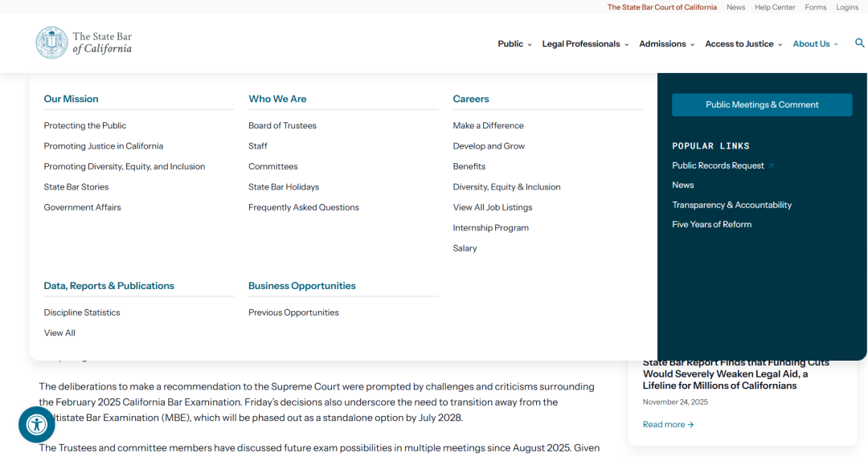Click external-link icon beside Public Records Request
Viewport: 868px width, 457px height.
coord(771,166)
